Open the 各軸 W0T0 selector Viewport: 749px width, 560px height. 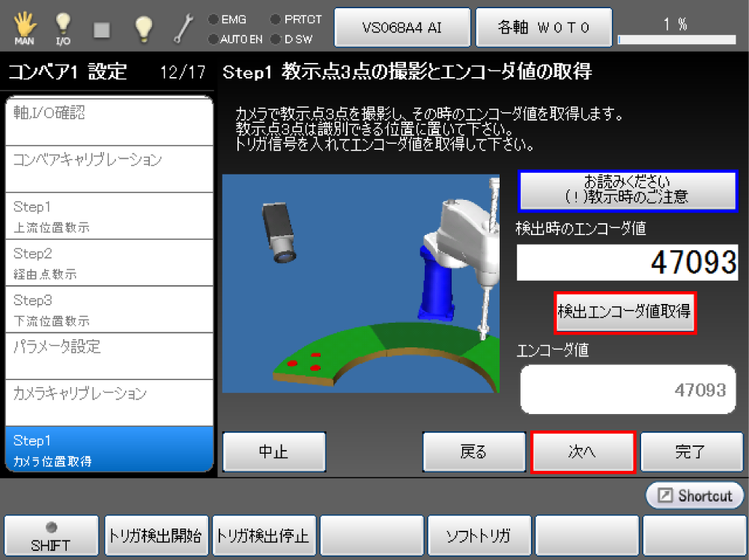pos(544,28)
